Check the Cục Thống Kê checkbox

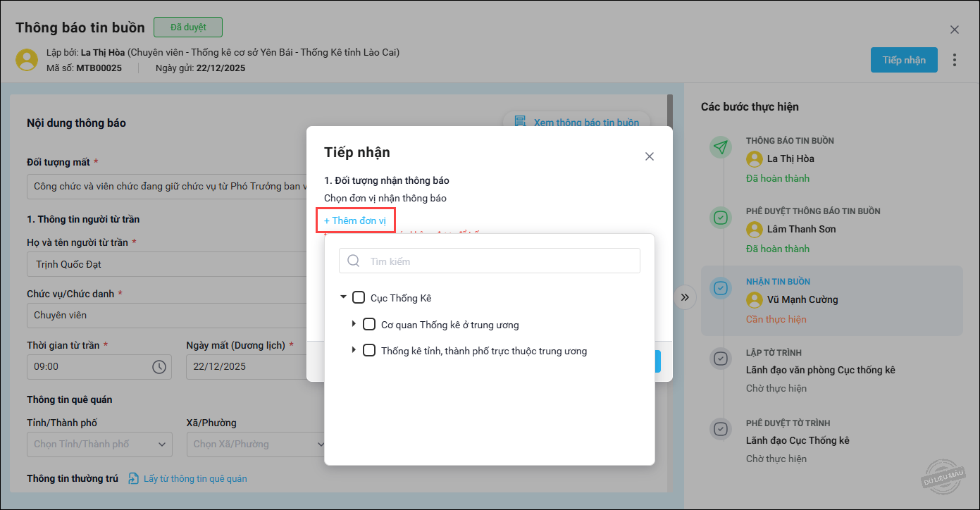coord(359,298)
